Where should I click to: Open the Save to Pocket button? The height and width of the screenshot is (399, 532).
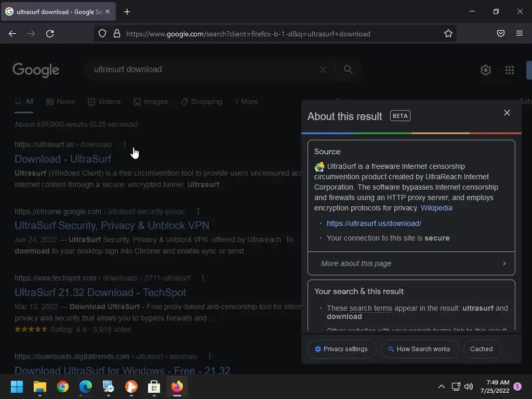(500, 33)
